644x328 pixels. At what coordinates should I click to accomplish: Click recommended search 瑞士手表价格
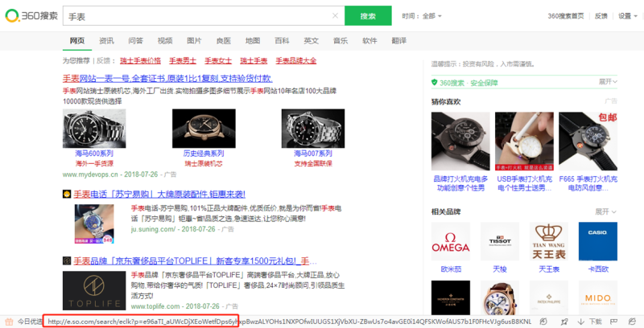pos(140,60)
